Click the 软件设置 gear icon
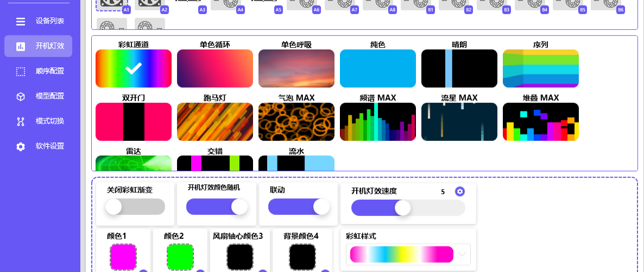 click(x=21, y=146)
